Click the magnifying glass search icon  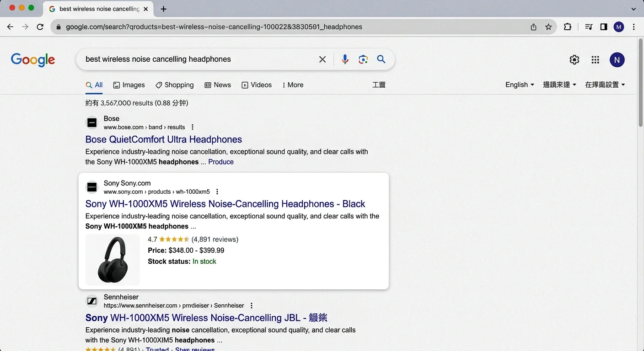pos(381,59)
